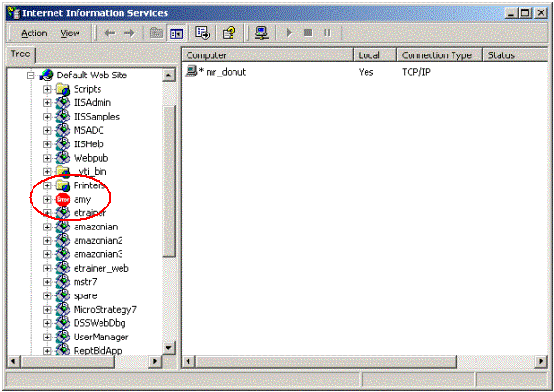
Task: Open the View menu
Action: point(70,33)
